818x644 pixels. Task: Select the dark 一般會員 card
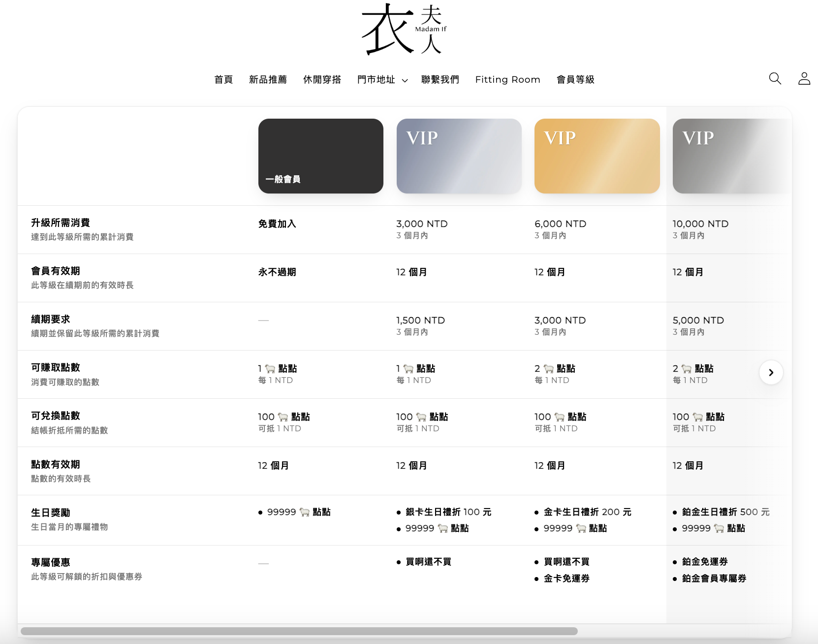point(321,156)
